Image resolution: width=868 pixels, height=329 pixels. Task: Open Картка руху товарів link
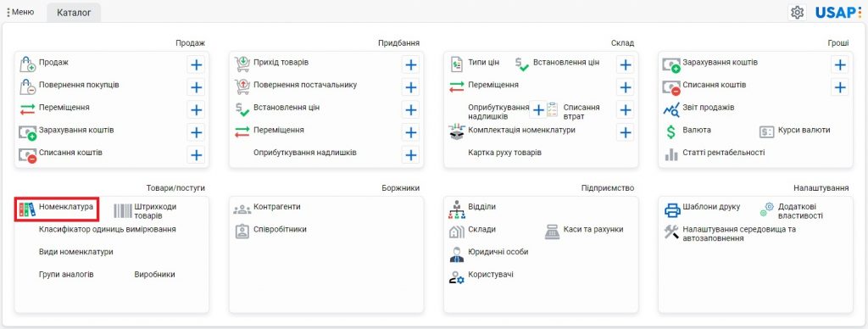[x=504, y=153]
